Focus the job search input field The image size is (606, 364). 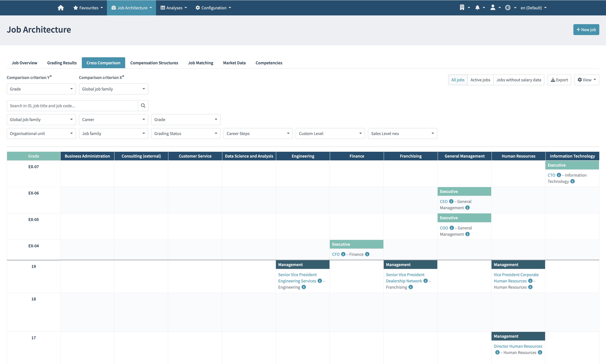coord(72,106)
